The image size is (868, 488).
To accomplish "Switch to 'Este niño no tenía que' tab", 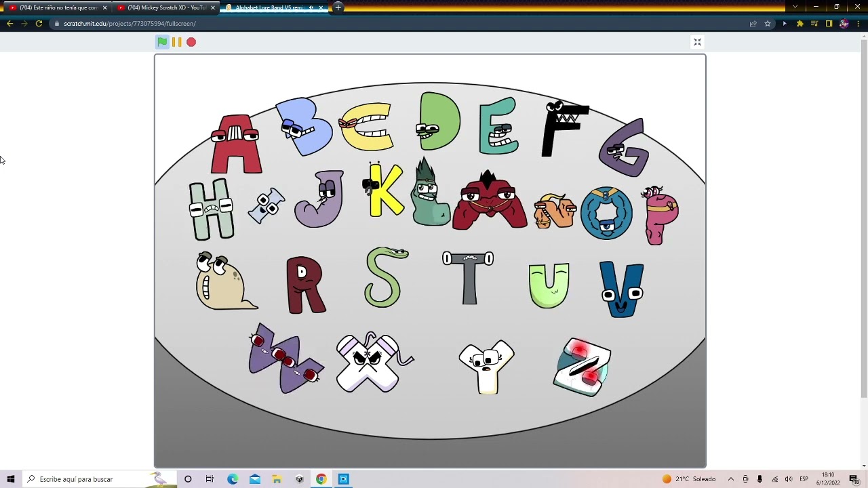I will [58, 7].
